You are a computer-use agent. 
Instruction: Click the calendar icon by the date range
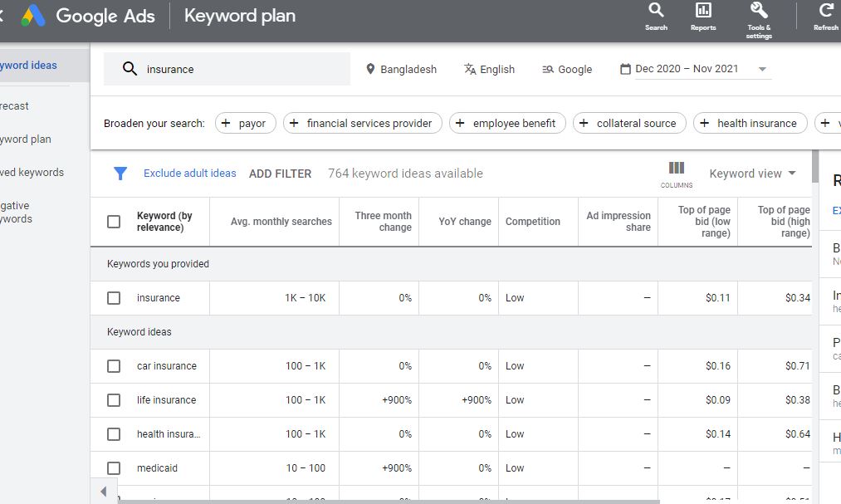(x=625, y=69)
